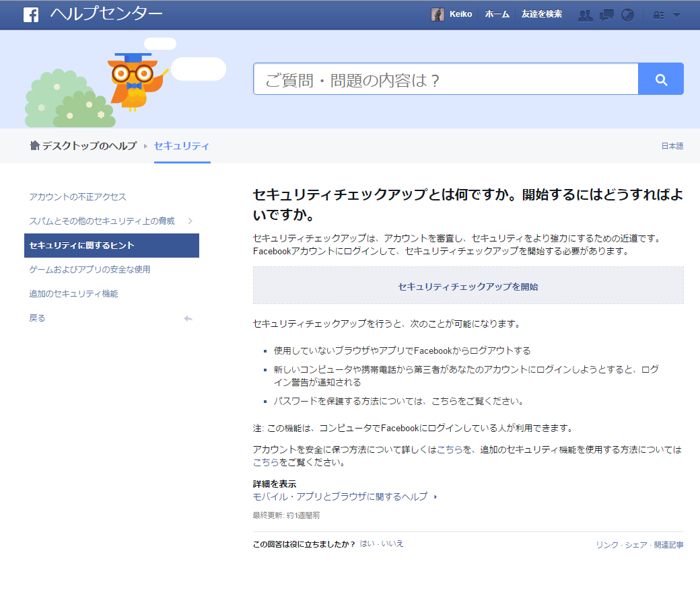Open Keiko profile link

(460, 14)
